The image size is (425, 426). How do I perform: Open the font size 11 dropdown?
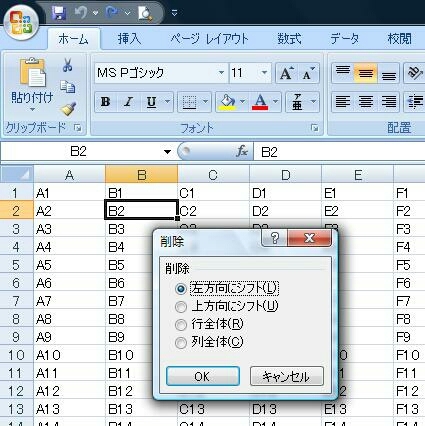(264, 73)
